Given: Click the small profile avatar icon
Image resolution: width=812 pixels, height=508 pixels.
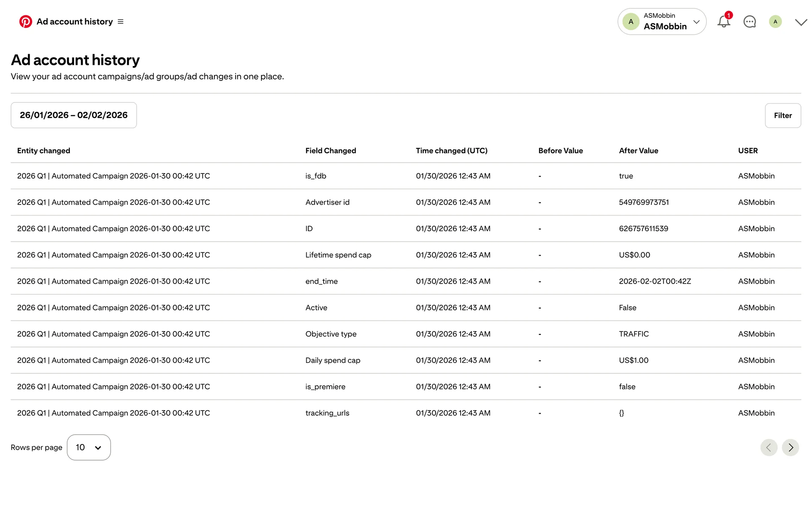Looking at the screenshot, I should point(775,22).
